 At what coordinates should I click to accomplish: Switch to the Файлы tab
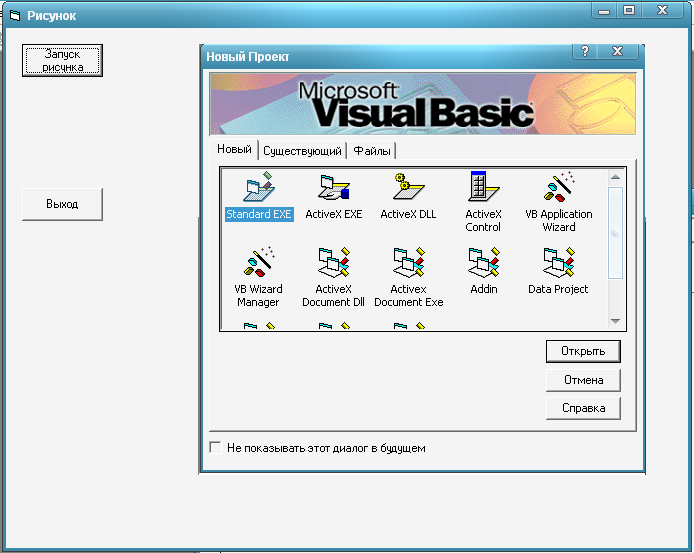click(x=372, y=151)
